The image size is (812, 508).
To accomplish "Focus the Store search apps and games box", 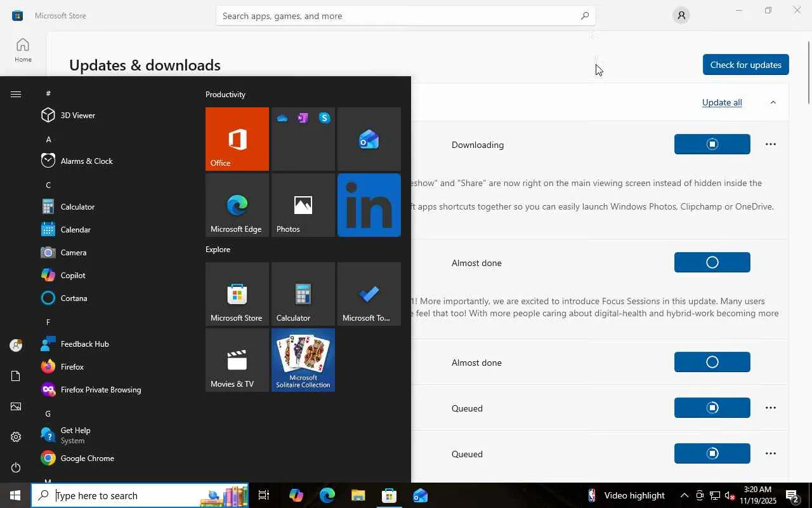I will (405, 16).
